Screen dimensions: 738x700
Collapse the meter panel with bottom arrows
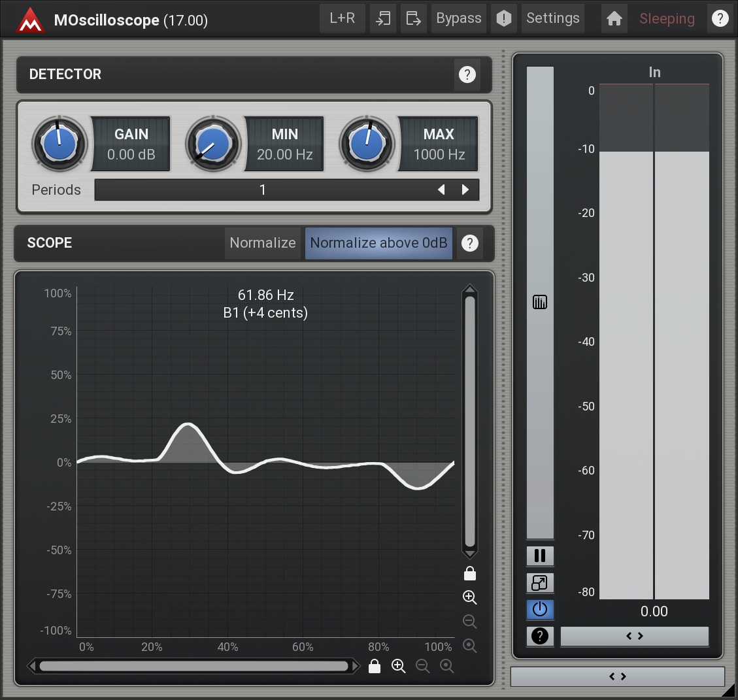pyautogui.click(x=617, y=676)
